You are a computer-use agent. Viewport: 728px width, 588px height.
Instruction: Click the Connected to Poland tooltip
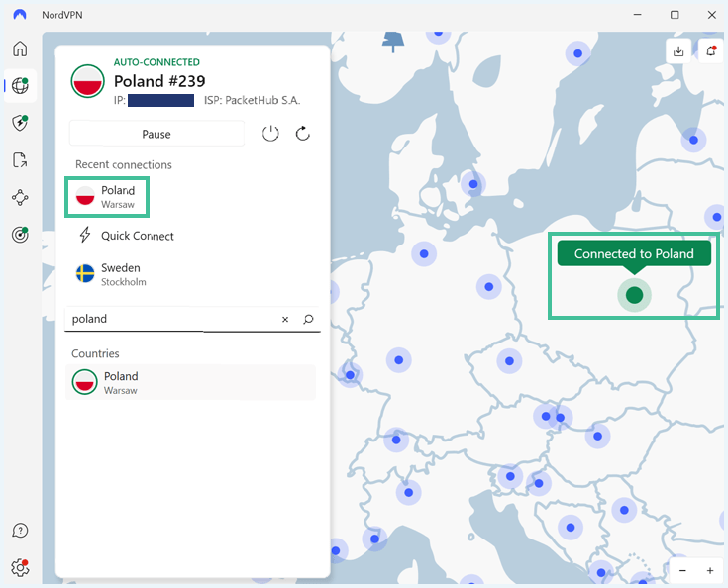(x=634, y=253)
